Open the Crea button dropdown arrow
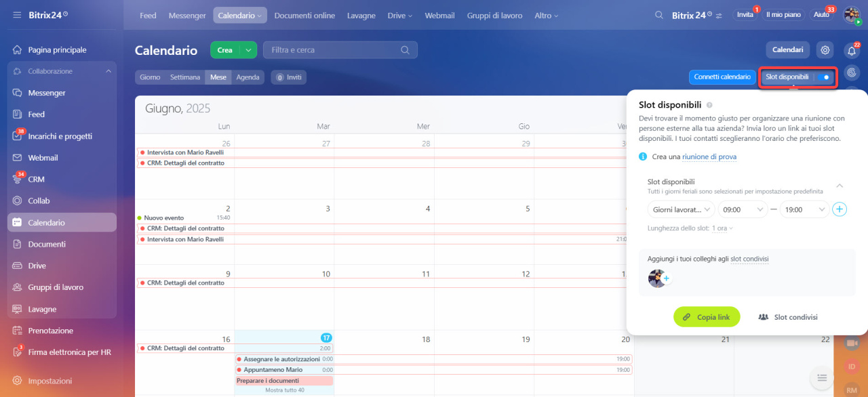 [x=250, y=50]
